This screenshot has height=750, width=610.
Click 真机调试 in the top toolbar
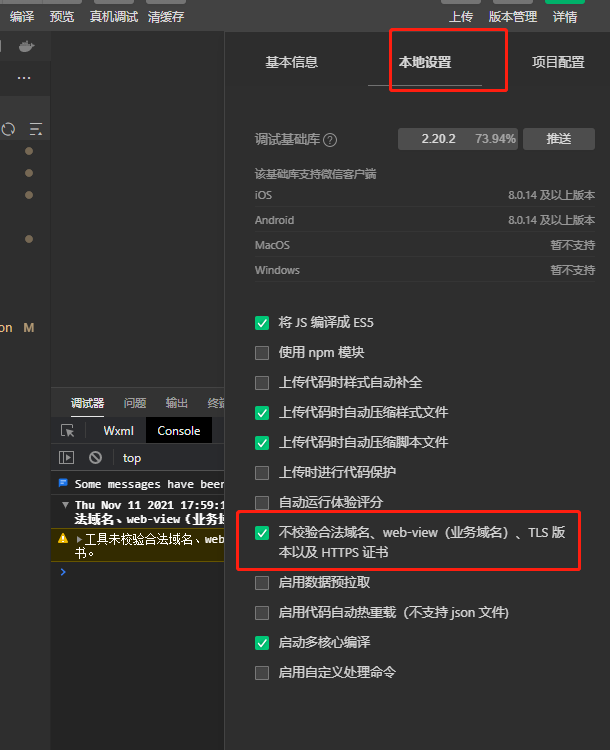click(x=114, y=17)
